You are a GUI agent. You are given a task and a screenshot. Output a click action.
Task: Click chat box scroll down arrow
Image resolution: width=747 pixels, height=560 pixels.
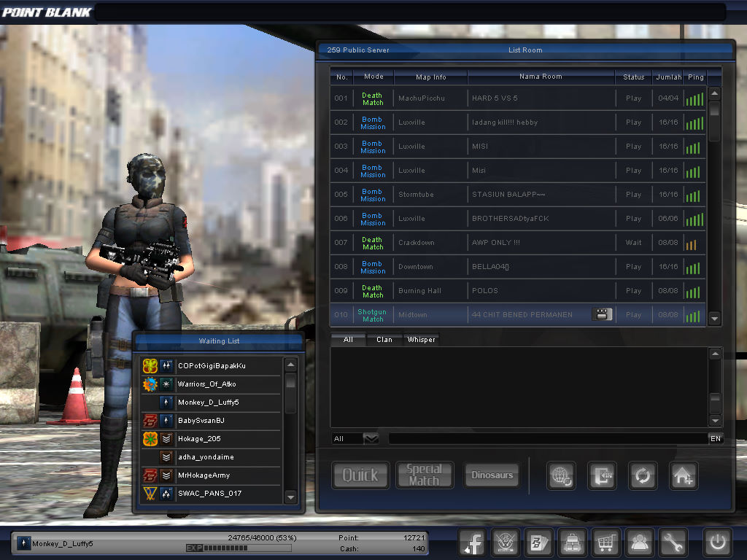(715, 421)
